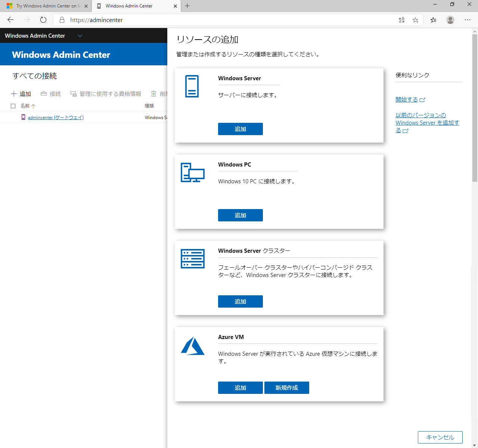Sort by the 名前 column header
Image resolution: width=478 pixels, height=448 pixels.
tap(28, 106)
